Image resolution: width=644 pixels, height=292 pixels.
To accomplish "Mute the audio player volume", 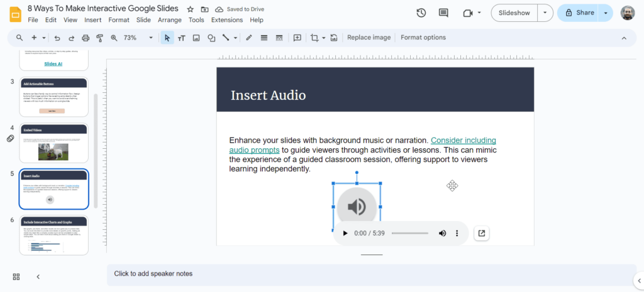I will (442, 234).
